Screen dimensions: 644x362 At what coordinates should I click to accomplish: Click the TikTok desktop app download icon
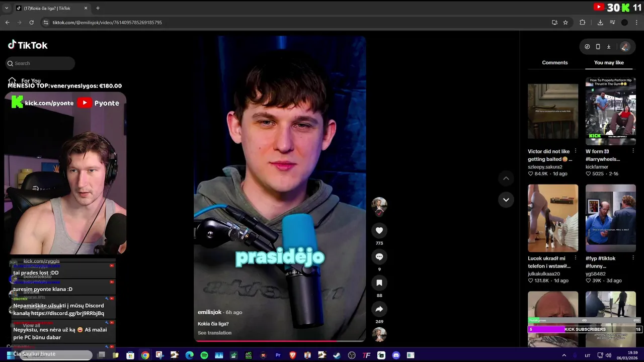pos(608,46)
